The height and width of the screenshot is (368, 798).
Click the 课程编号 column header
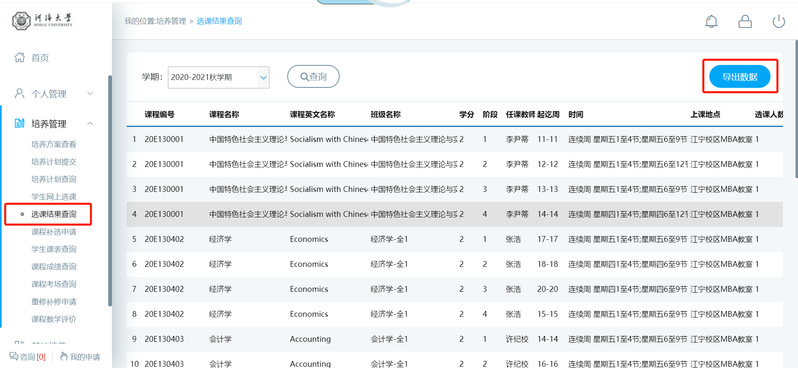coord(160,115)
